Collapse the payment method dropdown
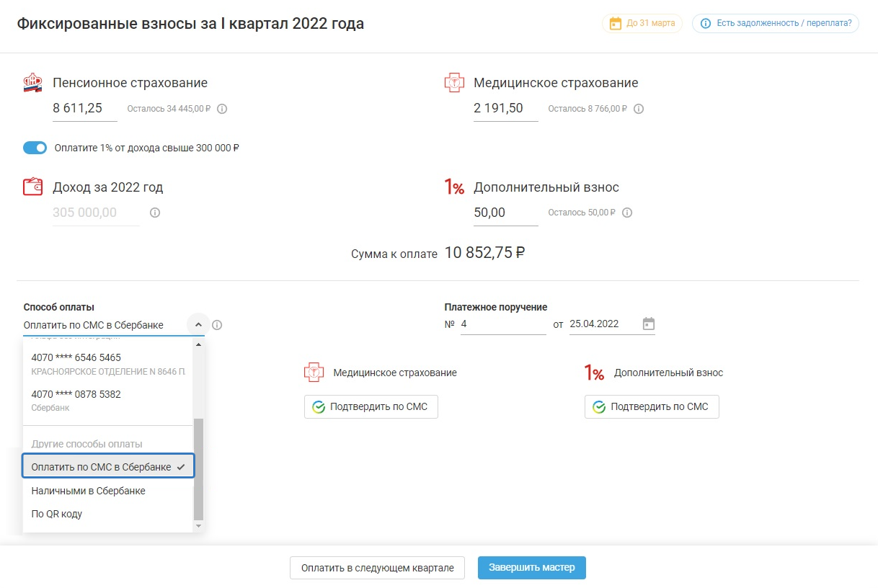The image size is (878, 588). point(198,325)
